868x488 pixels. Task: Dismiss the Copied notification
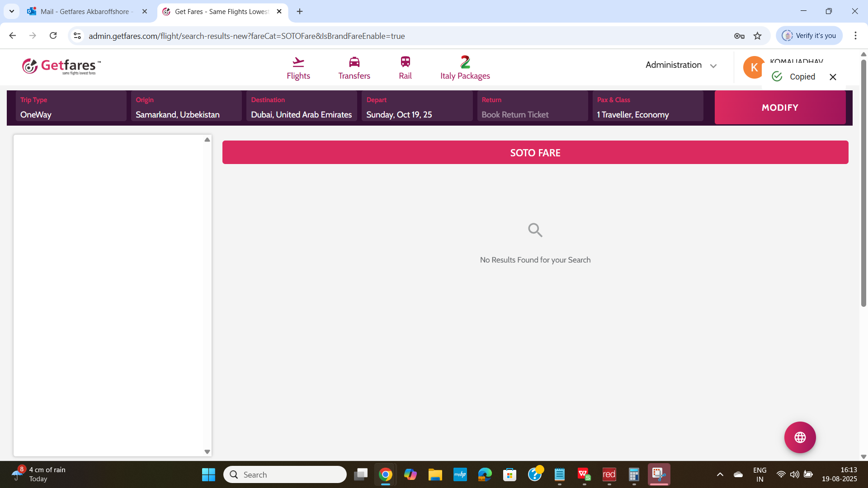tap(833, 77)
